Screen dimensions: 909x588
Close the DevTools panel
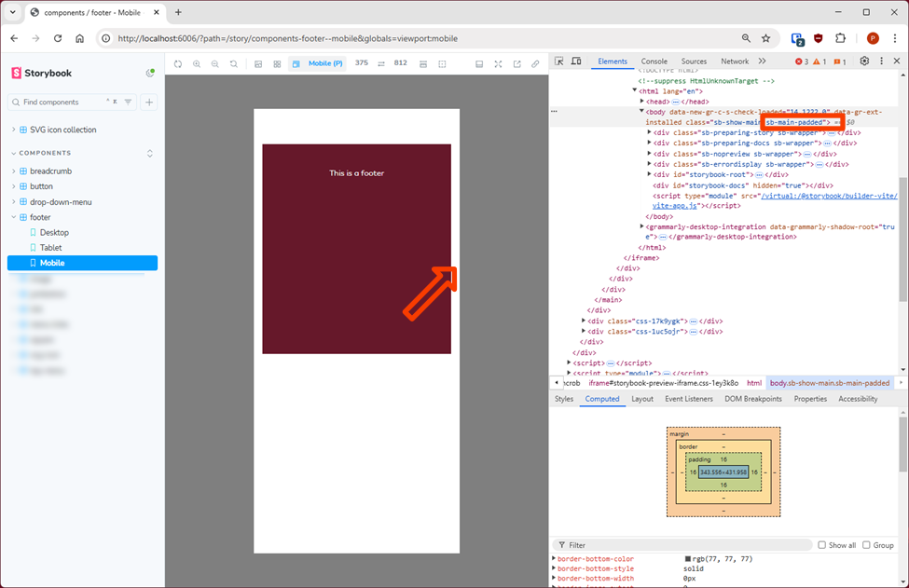pyautogui.click(x=897, y=61)
